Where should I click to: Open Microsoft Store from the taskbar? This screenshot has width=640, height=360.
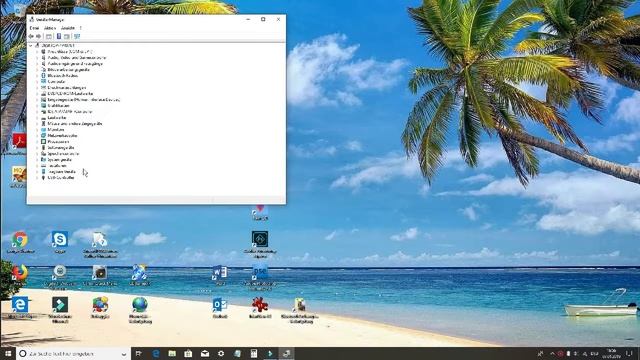(188, 353)
